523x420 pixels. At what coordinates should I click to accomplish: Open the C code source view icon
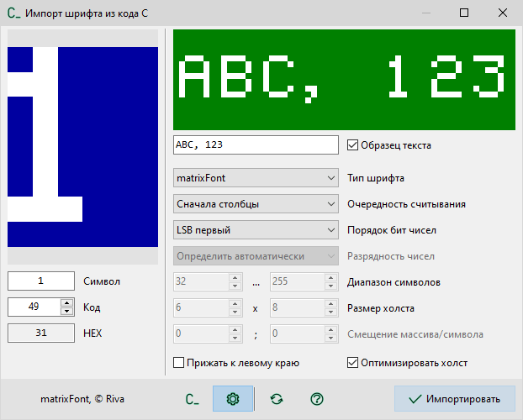coord(192,399)
